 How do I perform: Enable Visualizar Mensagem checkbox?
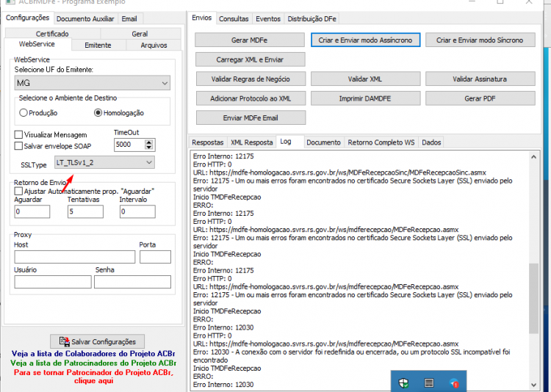[x=18, y=134]
